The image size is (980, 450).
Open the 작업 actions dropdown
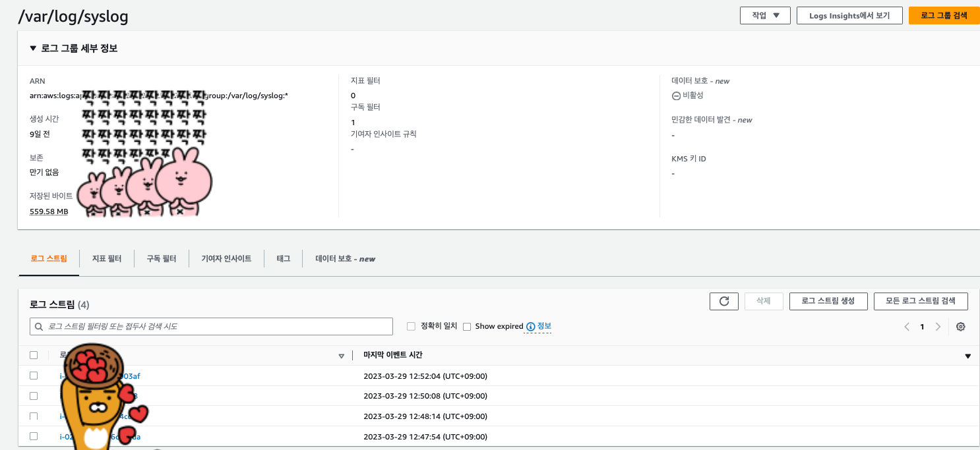pyautogui.click(x=765, y=15)
